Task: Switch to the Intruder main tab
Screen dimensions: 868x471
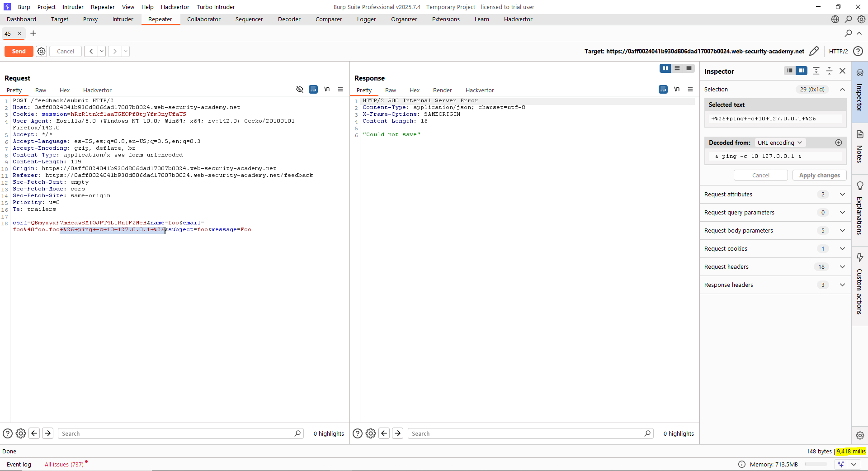Action: click(123, 19)
